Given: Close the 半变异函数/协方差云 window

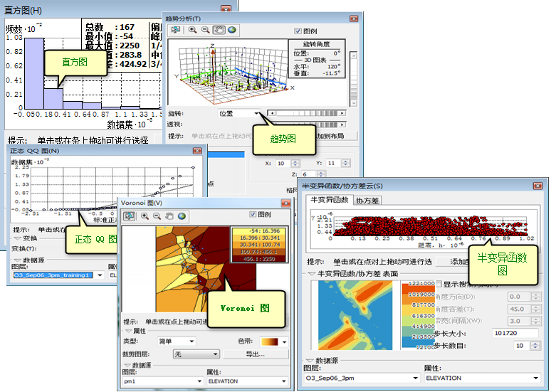Looking at the screenshot, I should tap(537, 186).
